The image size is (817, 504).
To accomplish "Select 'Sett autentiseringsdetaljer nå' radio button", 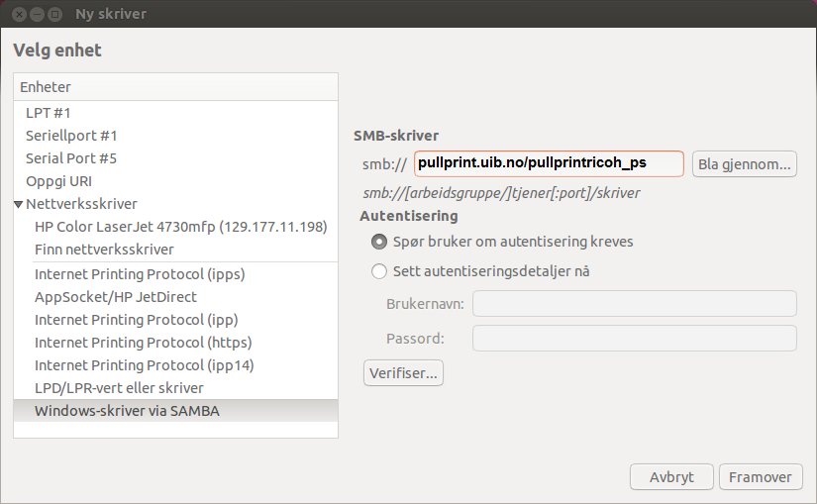I will [379, 271].
